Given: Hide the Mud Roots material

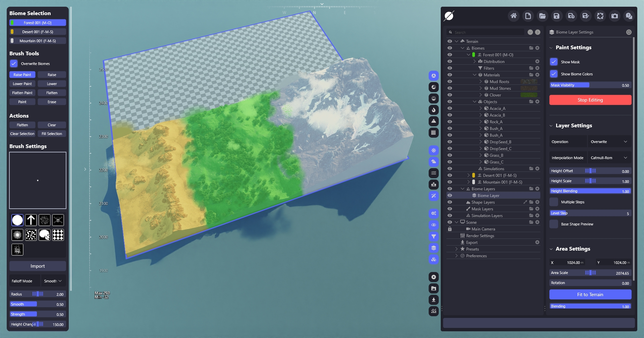Looking at the screenshot, I should (450, 81).
